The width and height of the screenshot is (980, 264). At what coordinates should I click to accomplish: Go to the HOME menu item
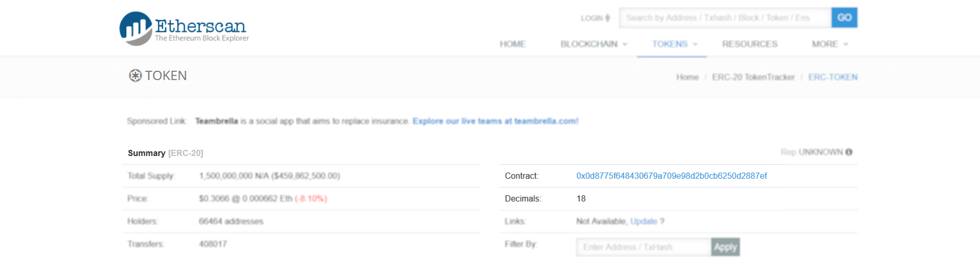[x=512, y=44]
